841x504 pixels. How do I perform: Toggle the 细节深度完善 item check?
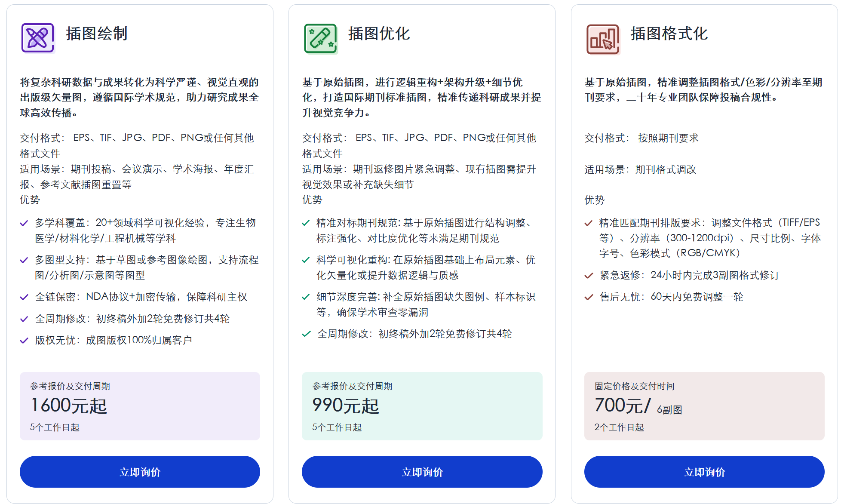pyautogui.click(x=306, y=297)
